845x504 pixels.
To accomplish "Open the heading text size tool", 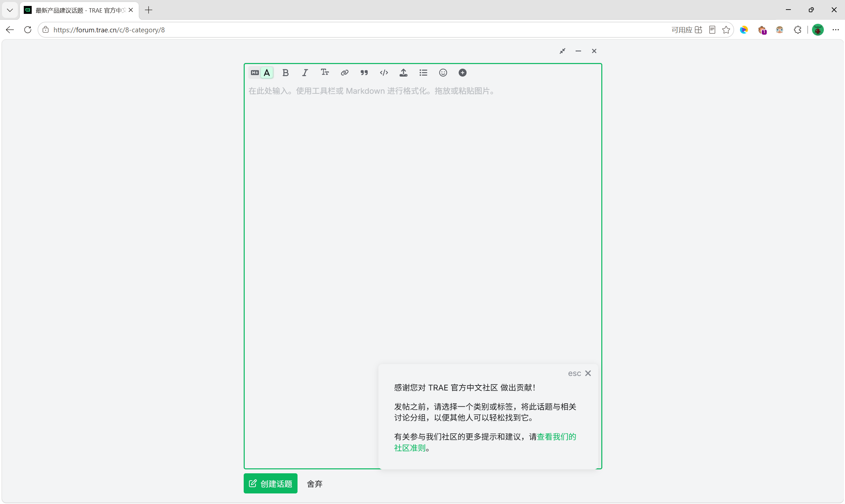I will 325,73.
